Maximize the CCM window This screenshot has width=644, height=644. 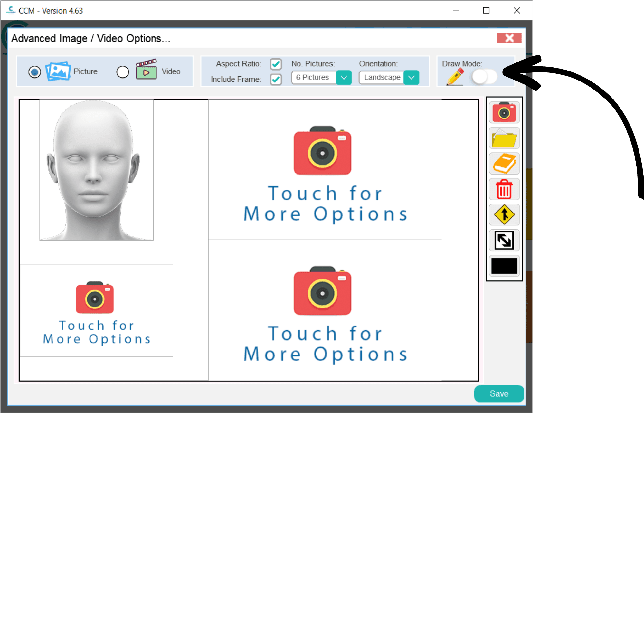(x=486, y=10)
